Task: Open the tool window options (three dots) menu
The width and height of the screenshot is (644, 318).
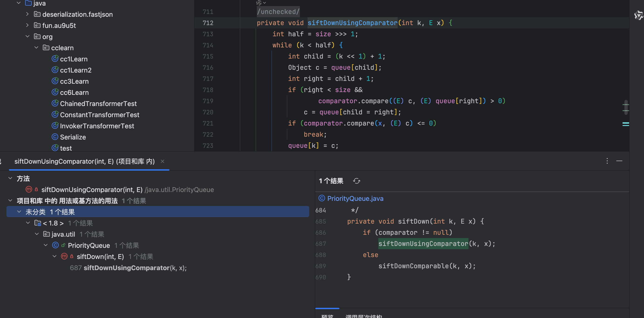Action: pos(607,161)
